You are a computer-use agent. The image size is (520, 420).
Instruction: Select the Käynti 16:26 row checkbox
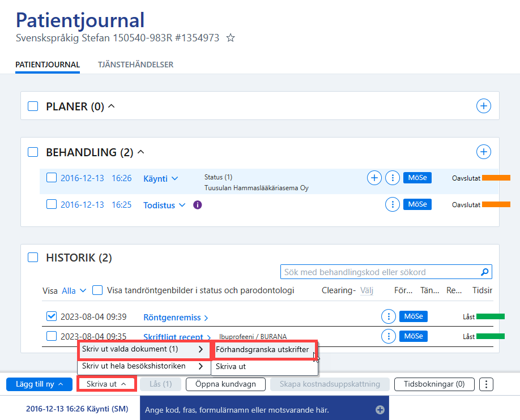(52, 178)
